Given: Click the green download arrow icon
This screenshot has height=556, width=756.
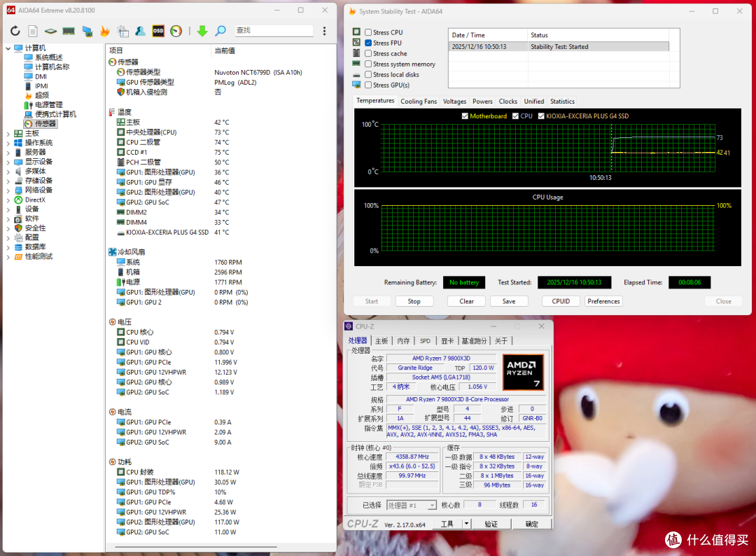Looking at the screenshot, I should tap(202, 31).
